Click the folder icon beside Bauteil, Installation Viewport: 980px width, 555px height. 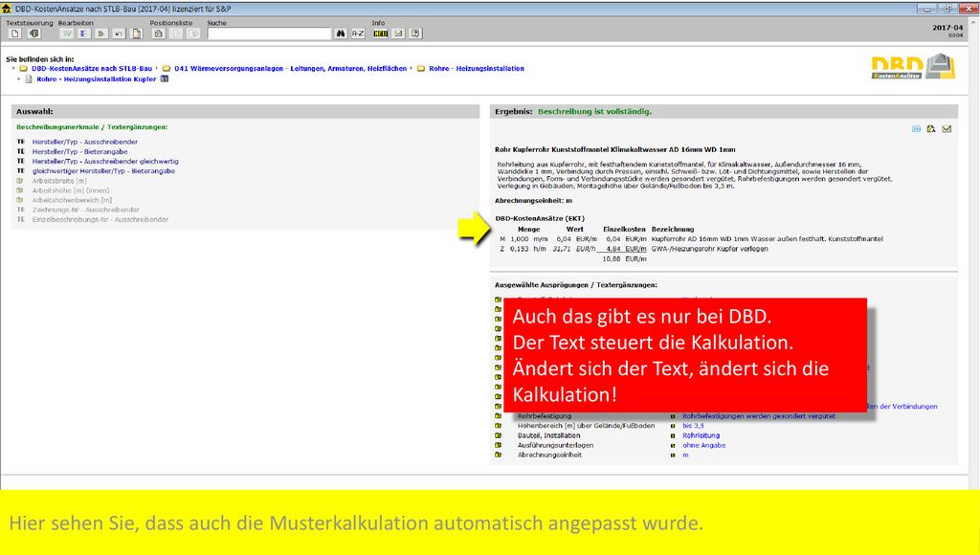coord(498,435)
